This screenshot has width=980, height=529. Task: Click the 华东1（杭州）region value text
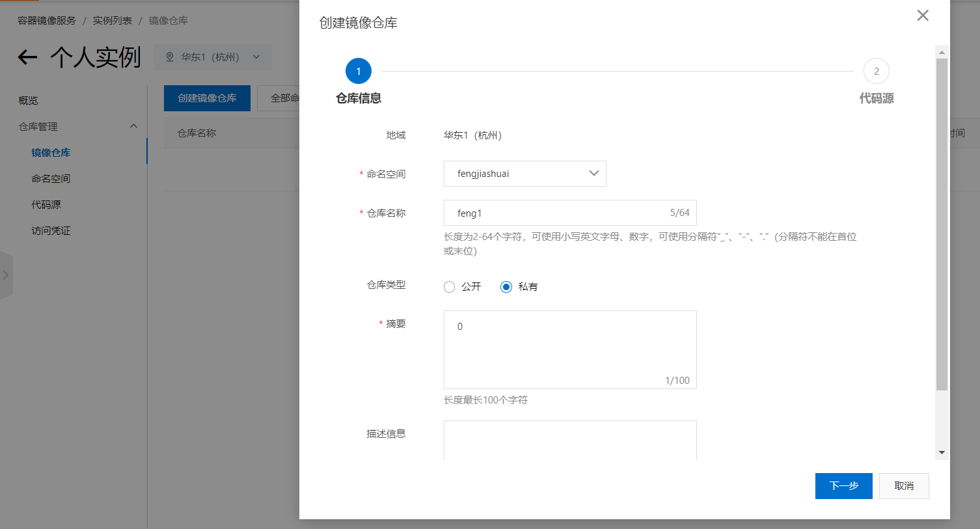coord(473,135)
